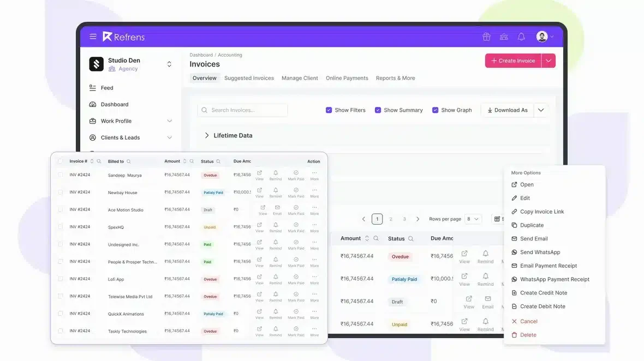Viewport: 644px width, 361px height.
Task: Select page 1 in pagination
Action: pos(377,219)
